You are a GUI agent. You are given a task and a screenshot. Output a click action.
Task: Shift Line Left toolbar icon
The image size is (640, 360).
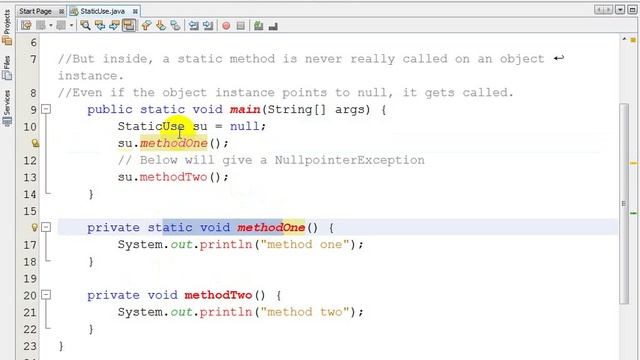[x=193, y=26]
